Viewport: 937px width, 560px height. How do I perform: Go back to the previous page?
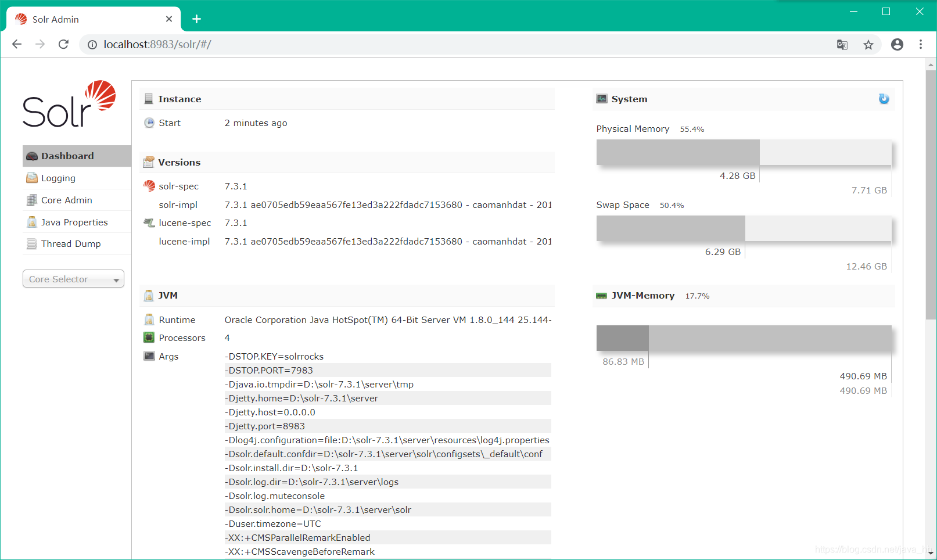[17, 44]
